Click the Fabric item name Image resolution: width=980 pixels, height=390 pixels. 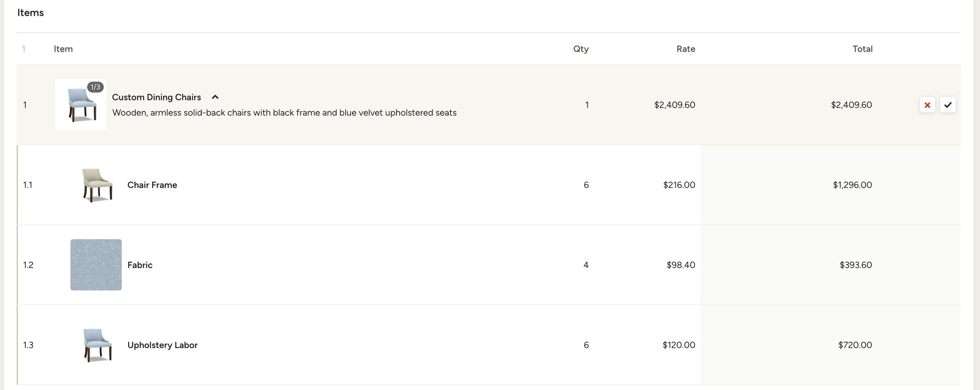pos(140,265)
